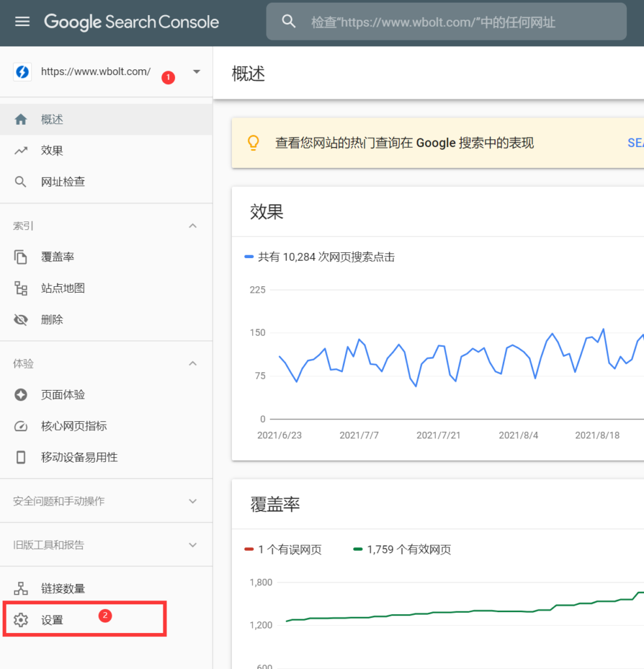Open 网址检查 from the sidebar

coord(63,182)
